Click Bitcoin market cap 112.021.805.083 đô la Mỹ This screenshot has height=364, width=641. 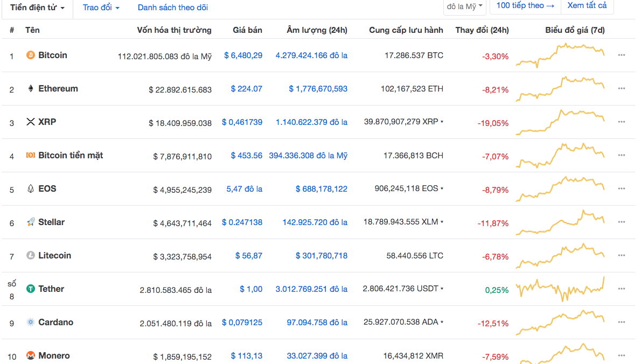165,57
